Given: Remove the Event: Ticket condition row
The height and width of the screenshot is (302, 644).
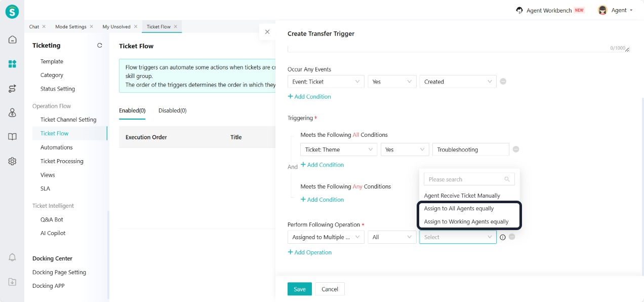Looking at the screenshot, I should pyautogui.click(x=503, y=82).
